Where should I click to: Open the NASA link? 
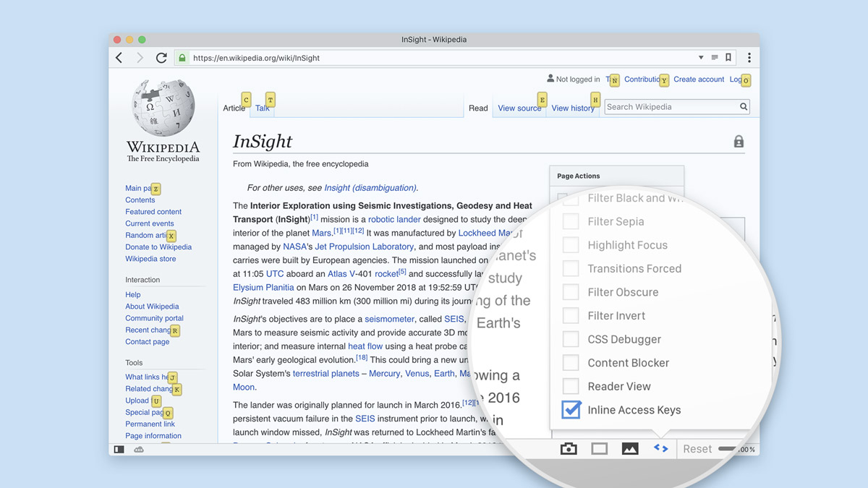pos(294,247)
